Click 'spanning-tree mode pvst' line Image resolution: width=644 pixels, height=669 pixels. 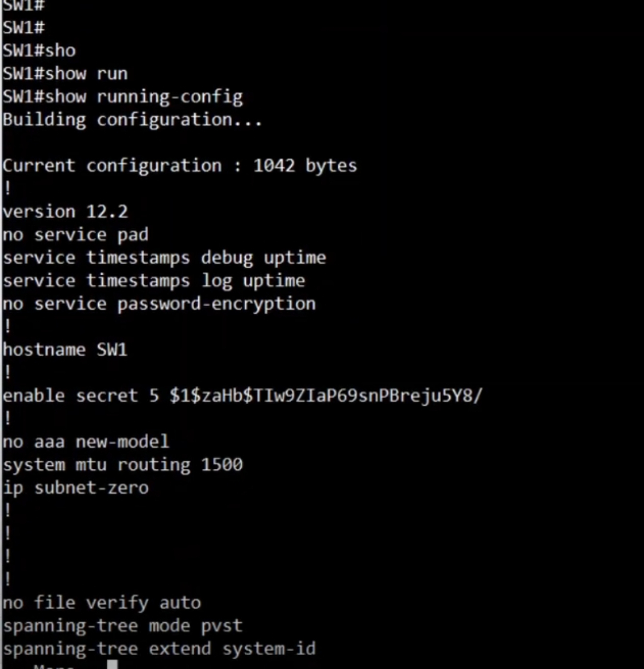[123, 626]
